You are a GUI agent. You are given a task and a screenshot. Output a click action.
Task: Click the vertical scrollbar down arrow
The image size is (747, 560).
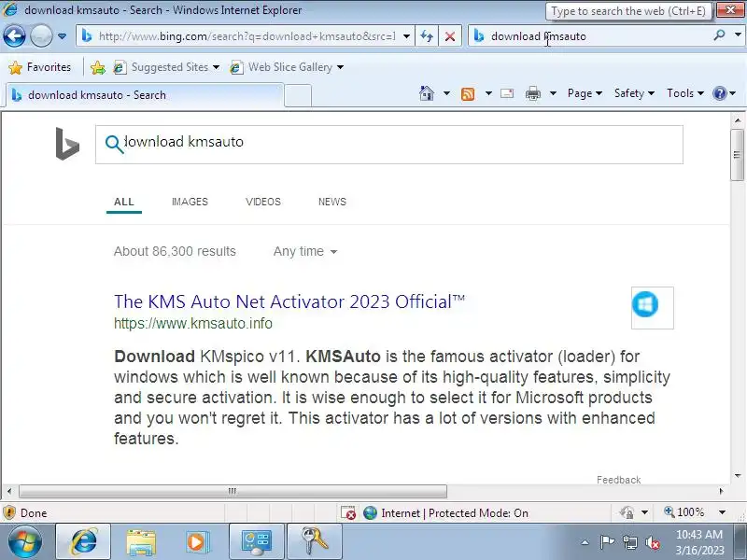tap(738, 476)
